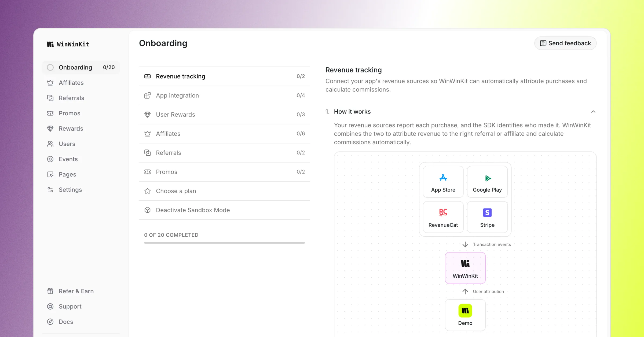Select the Referrals 0/2 checklist row
Viewport: 644px width, 337px height.
point(224,153)
